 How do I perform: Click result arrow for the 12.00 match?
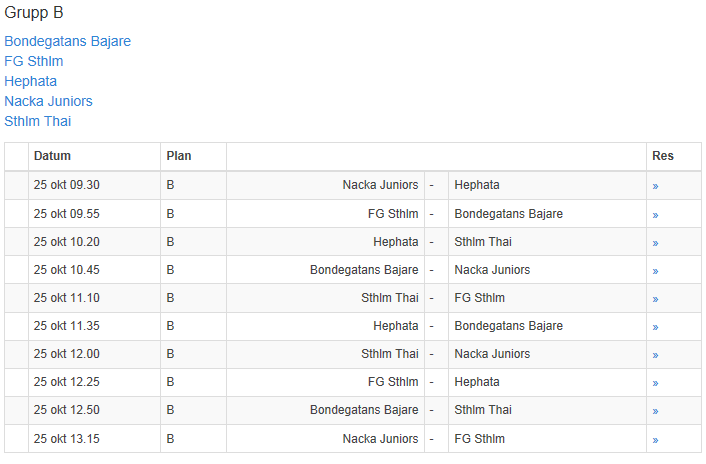(656, 354)
